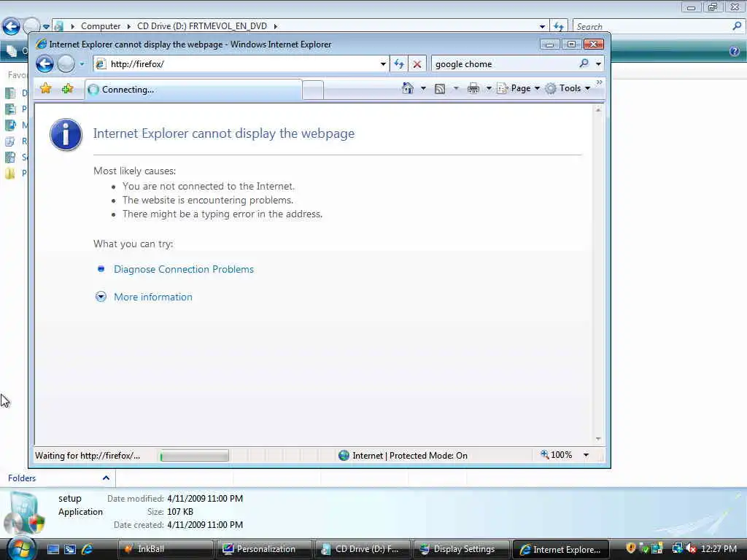Click the network tray icon
747x560 pixels.
(x=677, y=548)
